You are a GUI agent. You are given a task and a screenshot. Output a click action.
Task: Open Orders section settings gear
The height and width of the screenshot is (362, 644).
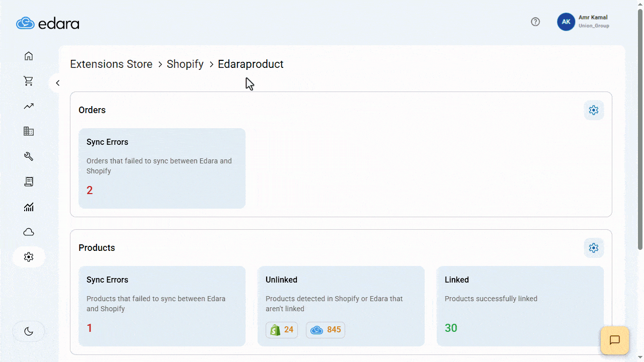(x=594, y=110)
